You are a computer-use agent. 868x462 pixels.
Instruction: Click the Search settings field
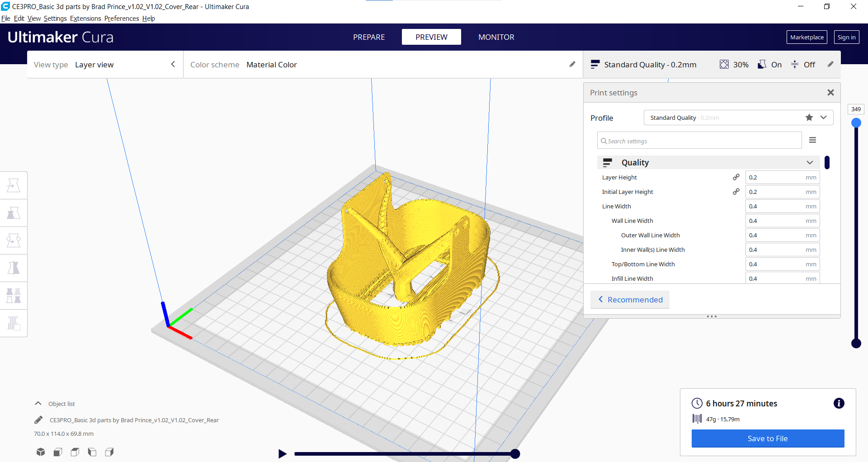[x=699, y=141]
